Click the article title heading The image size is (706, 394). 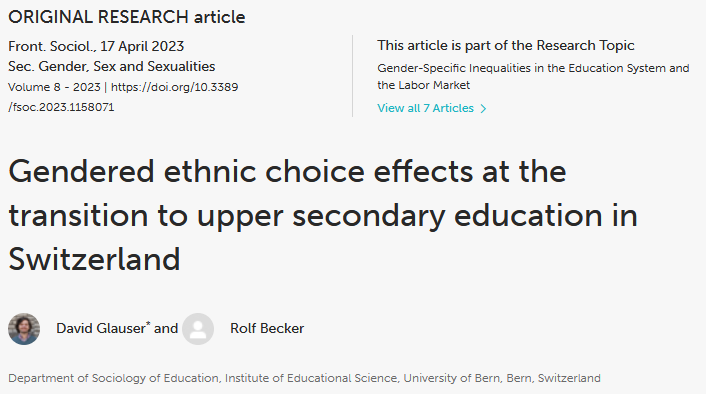point(323,215)
